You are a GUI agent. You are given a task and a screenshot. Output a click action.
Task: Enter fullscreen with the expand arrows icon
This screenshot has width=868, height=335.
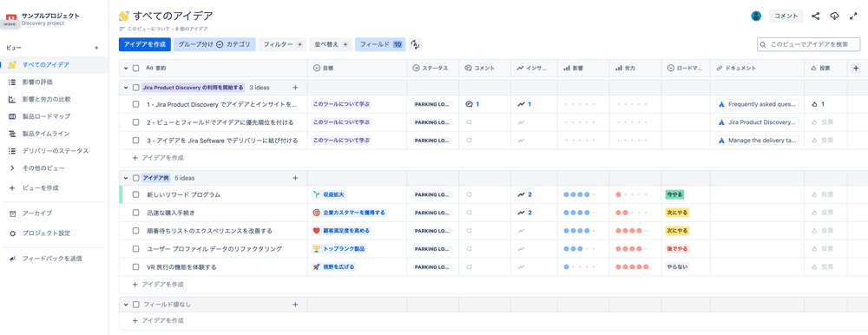point(853,16)
